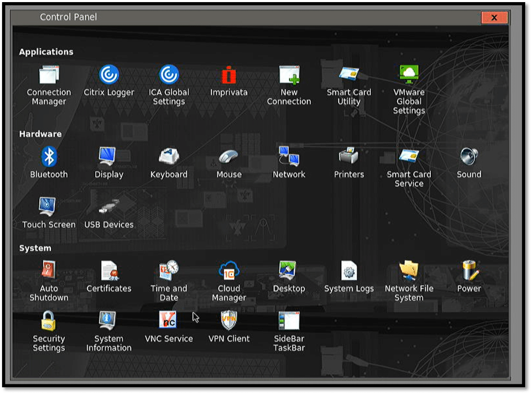Open Time and Date settings

coord(169,281)
